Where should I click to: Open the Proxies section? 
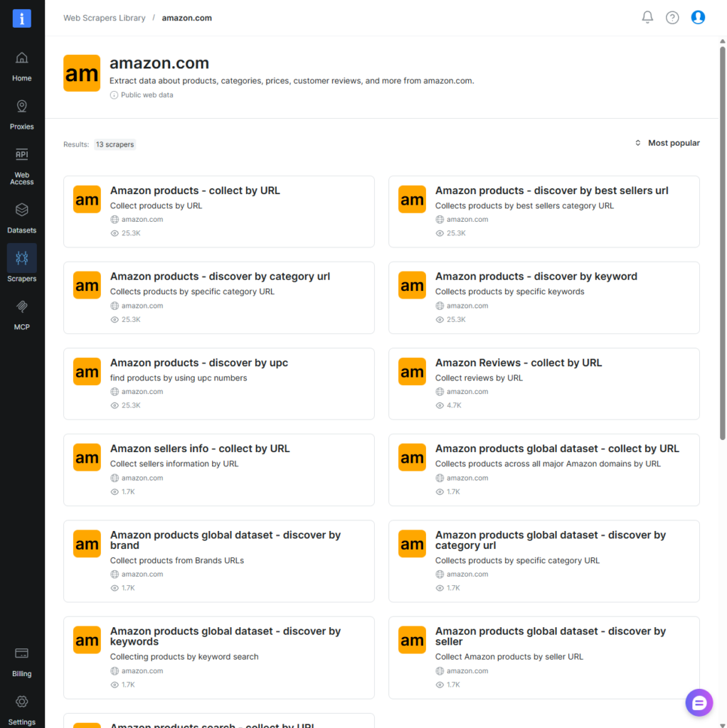click(22, 115)
